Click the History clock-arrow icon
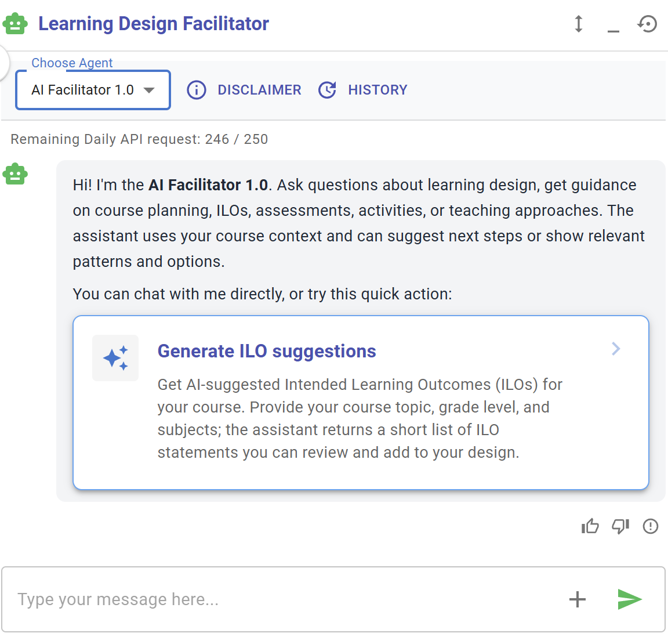This screenshot has height=644, width=668. [327, 90]
